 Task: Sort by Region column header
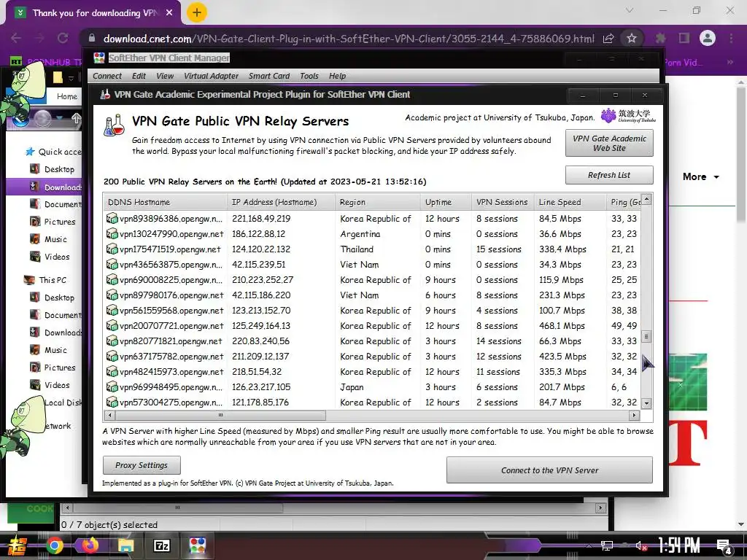coord(378,202)
